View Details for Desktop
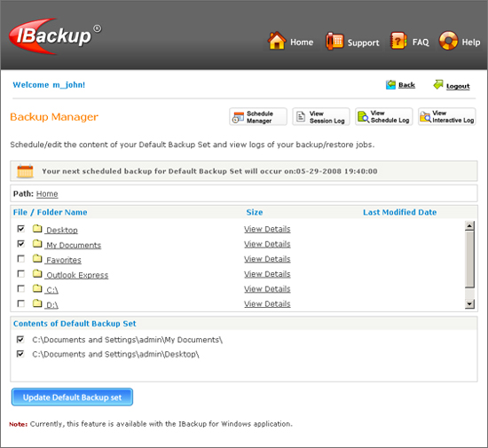This screenshot has width=488, height=448. pyautogui.click(x=267, y=229)
